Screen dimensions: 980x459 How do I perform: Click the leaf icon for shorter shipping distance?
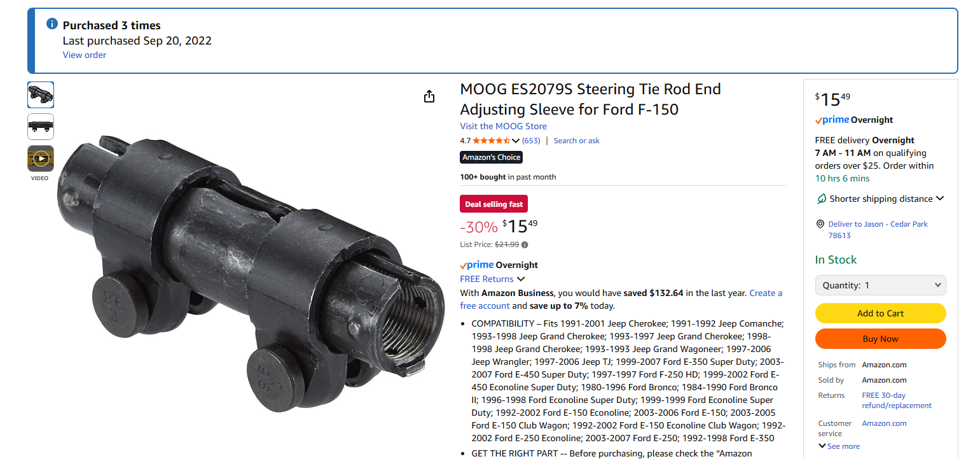point(822,199)
